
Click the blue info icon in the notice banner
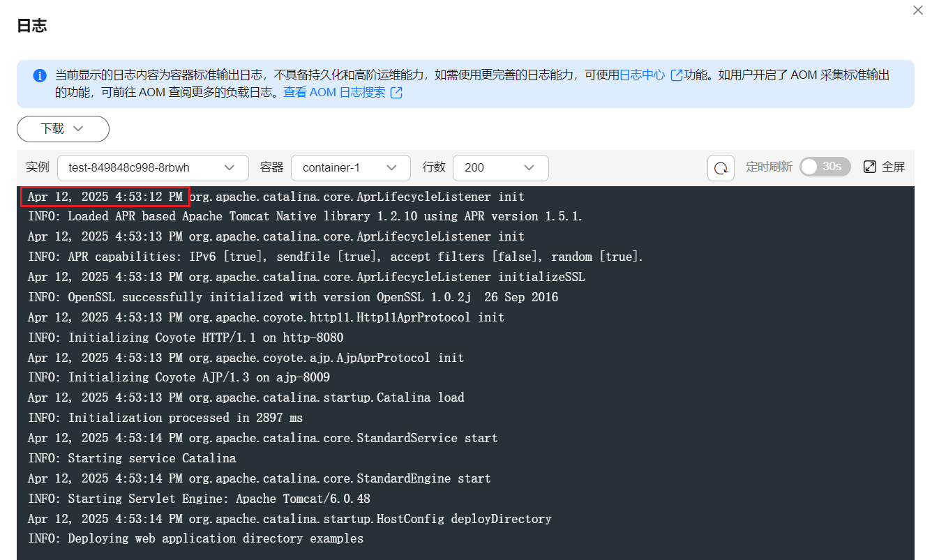point(40,75)
